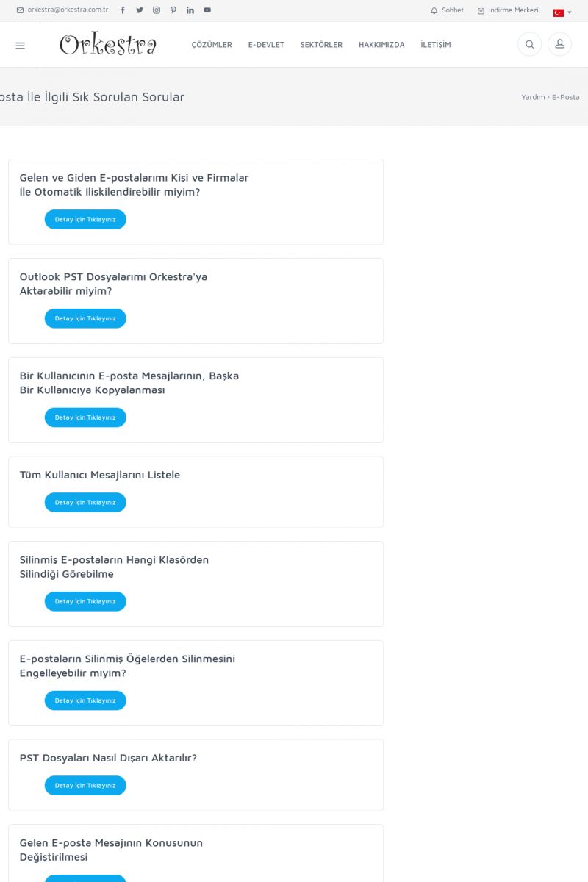Click Detay button under Outlook PST question
Image resolution: width=588 pixels, height=882 pixels.
85,318
